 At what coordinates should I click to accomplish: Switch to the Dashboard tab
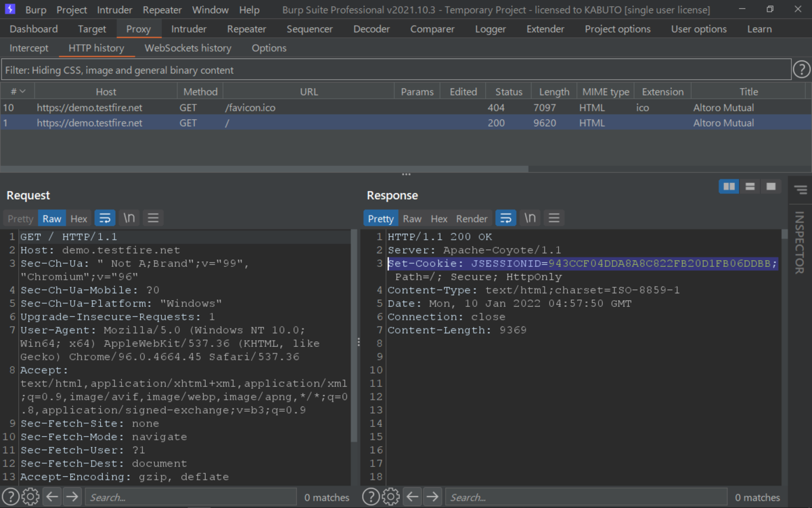click(x=34, y=29)
